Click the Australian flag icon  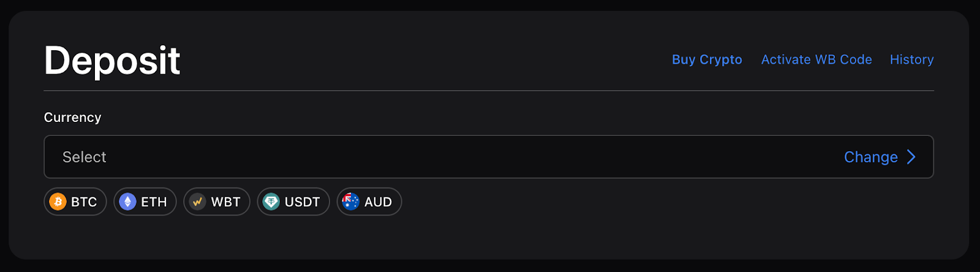[350, 202]
